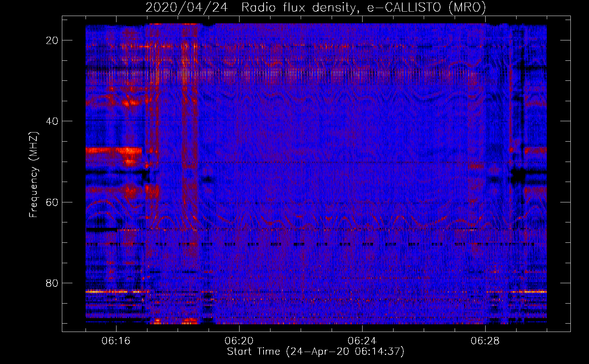Click the plot title 'Radio flux density, e-CALLISTO (MRO)'
The width and height of the screenshot is (589, 364).
363,7
